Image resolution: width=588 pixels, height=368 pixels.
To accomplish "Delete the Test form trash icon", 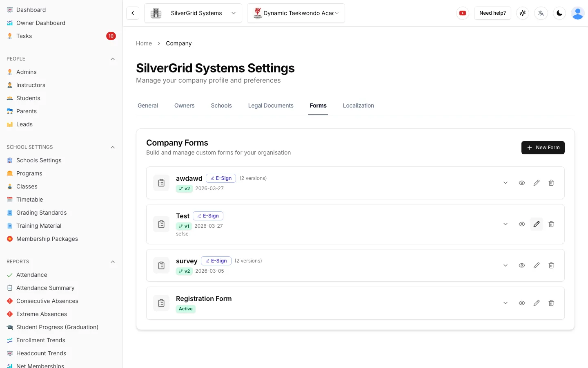I will (x=551, y=224).
